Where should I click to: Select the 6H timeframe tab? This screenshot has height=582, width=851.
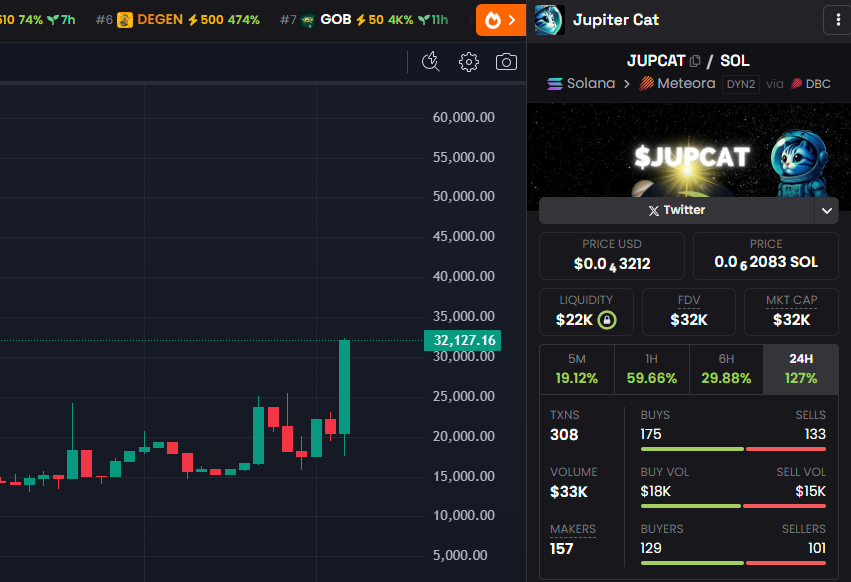(726, 369)
